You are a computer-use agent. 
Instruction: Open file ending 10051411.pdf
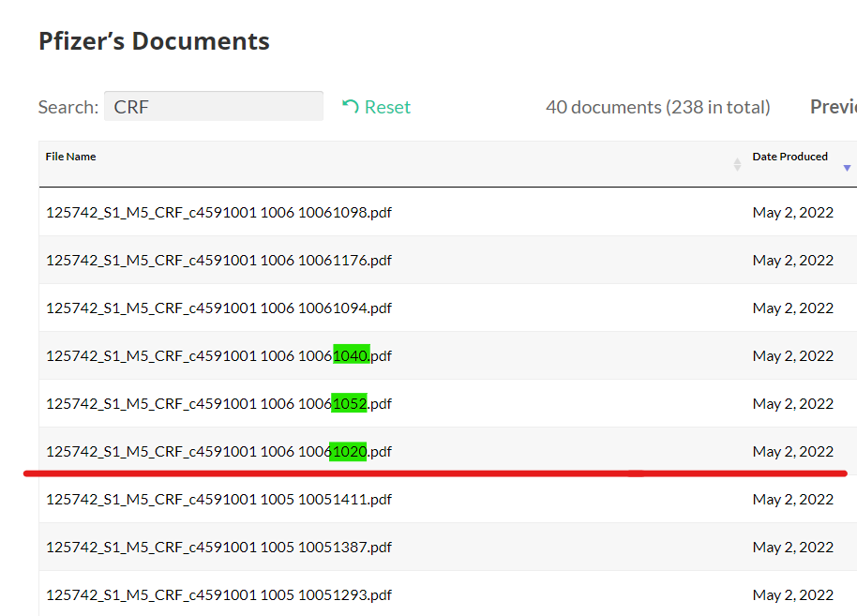click(218, 499)
